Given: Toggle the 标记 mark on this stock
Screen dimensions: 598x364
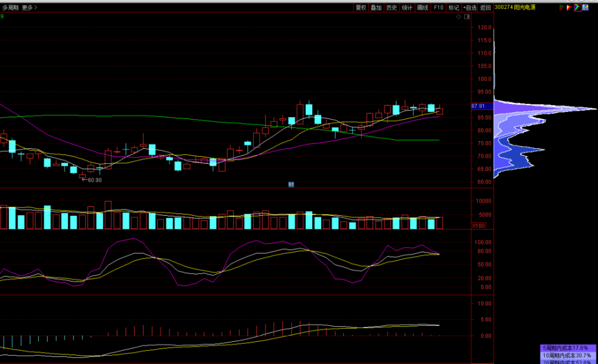Looking at the screenshot, I should (453, 8).
